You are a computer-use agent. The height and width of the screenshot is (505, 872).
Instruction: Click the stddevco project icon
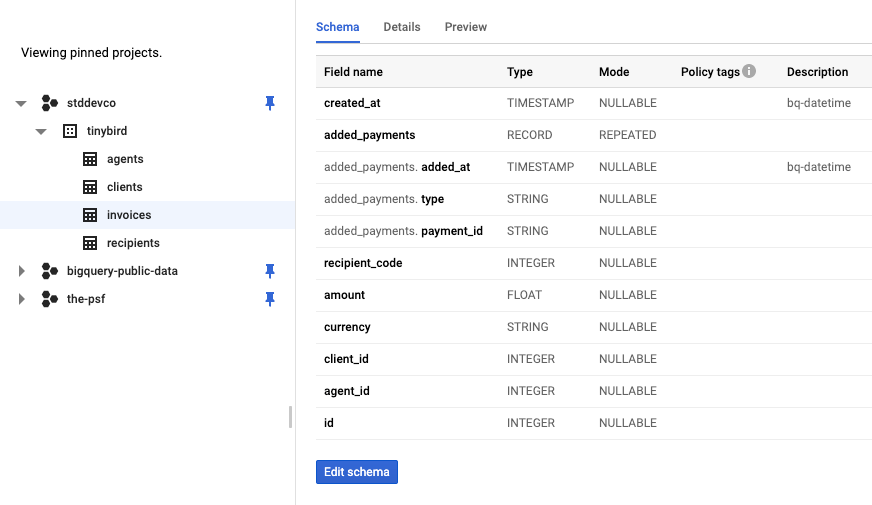[50, 103]
